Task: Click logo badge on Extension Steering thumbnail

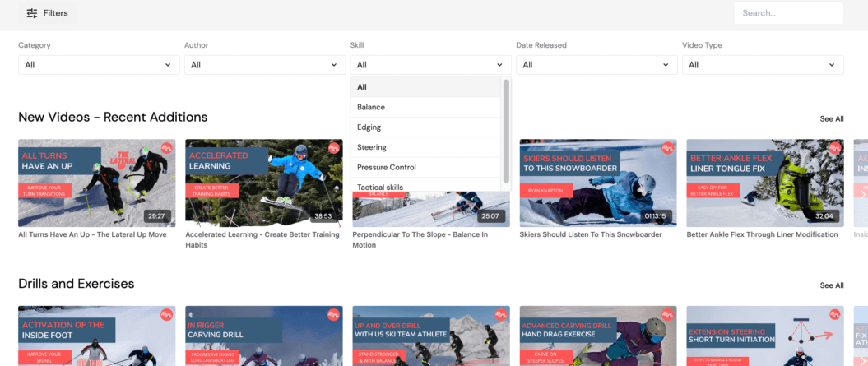Action: tap(835, 315)
